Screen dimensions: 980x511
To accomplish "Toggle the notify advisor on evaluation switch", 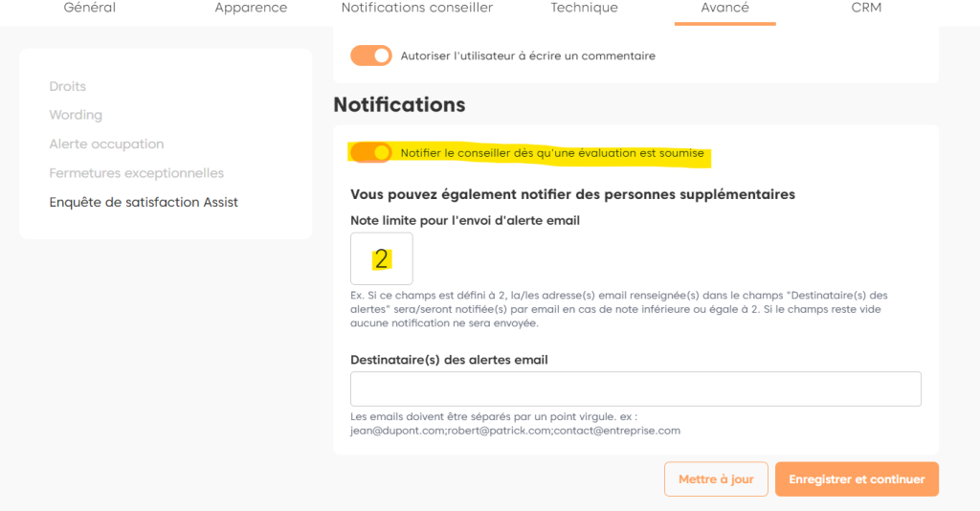I will (371, 152).
